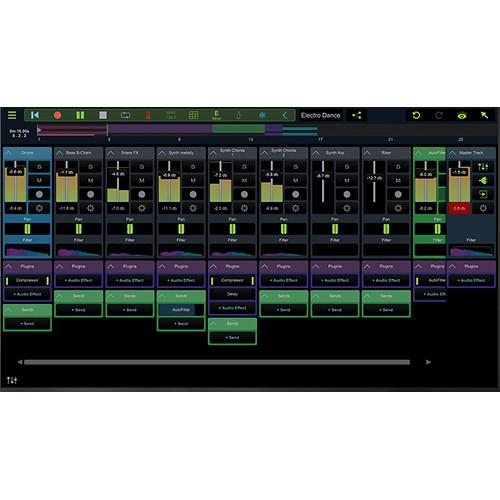The image size is (500, 500).
Task: Add a Send on the Snare FX channel
Action: [x=130, y=310]
